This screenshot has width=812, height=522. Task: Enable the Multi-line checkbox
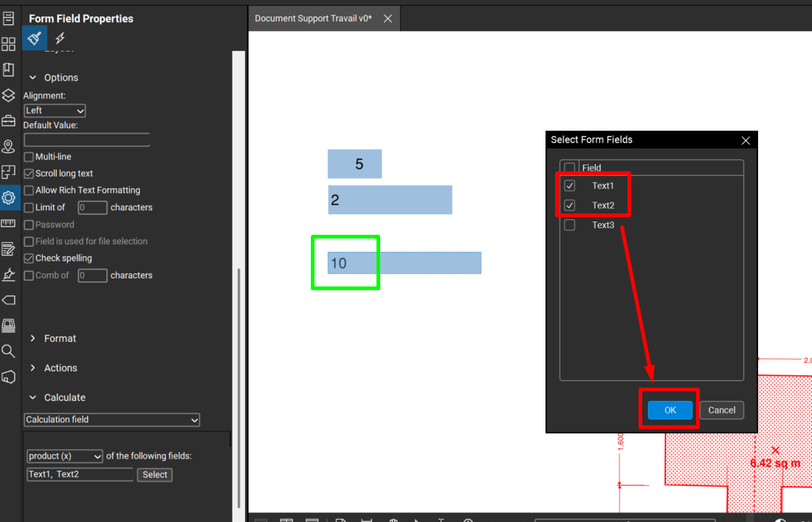coord(29,157)
